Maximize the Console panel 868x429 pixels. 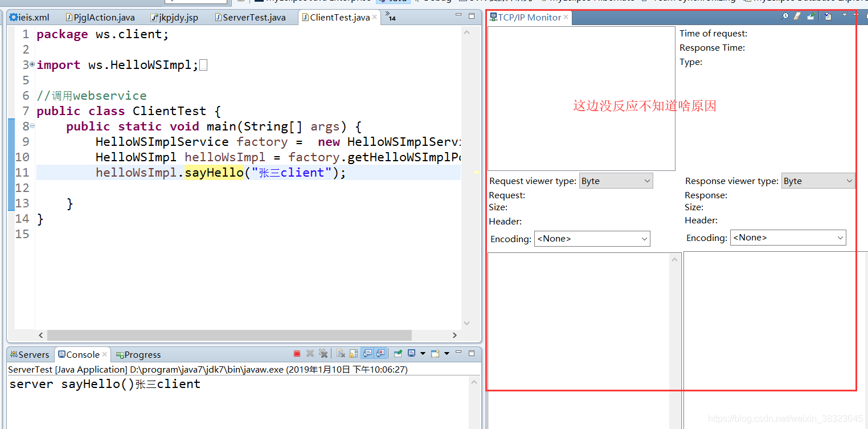(471, 353)
